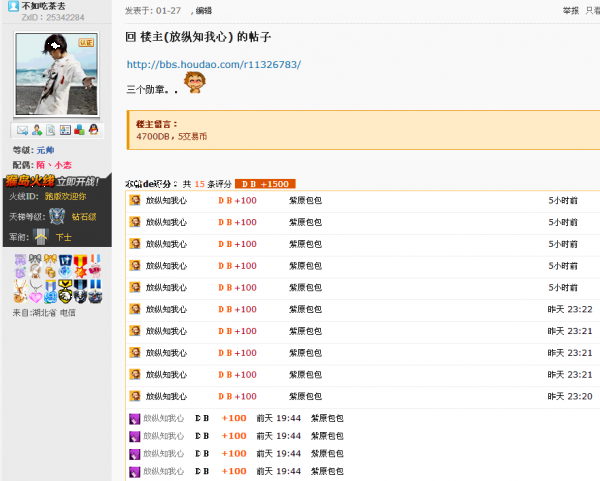
Task: Click the pink pig medal
Action: tap(95, 266)
